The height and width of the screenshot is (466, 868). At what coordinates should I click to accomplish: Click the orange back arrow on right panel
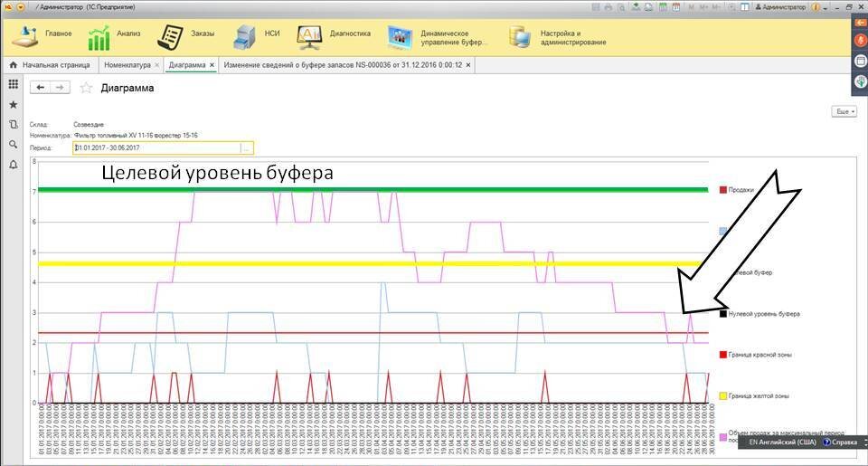coord(860,22)
